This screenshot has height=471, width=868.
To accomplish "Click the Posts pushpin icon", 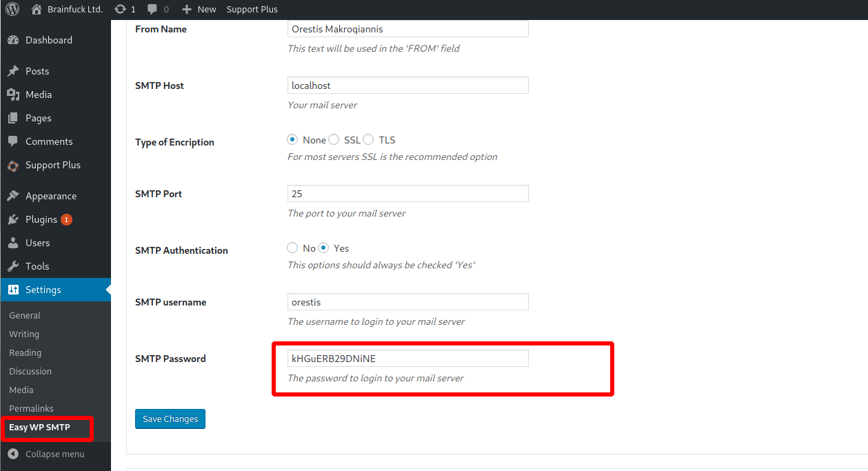I will coord(13,71).
